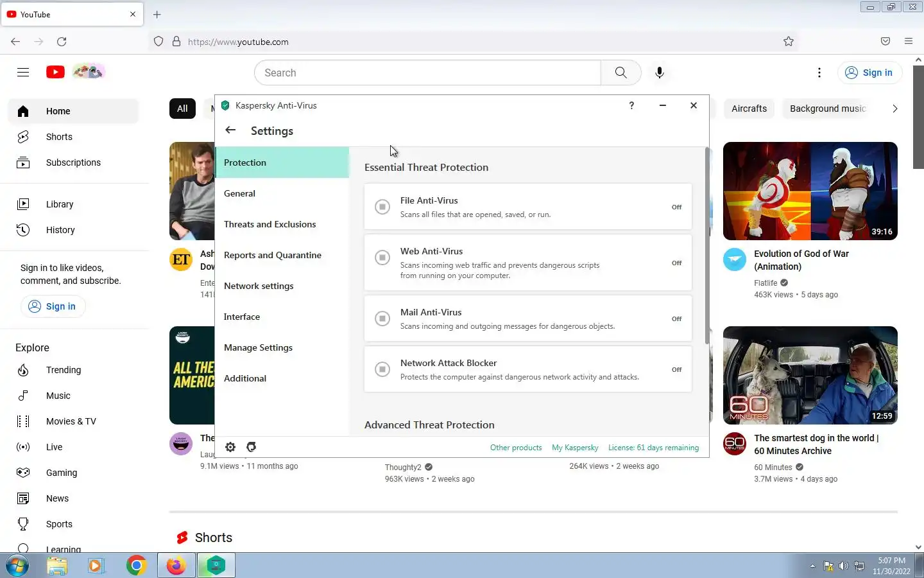Focus the YouTube Search field
The height and width of the screenshot is (578, 924).
coord(427,73)
